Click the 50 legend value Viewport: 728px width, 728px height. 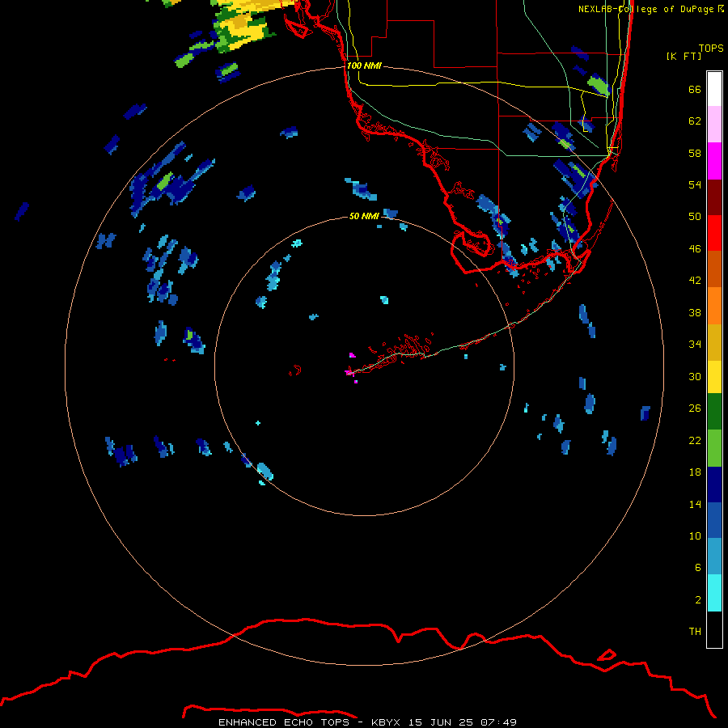695,217
